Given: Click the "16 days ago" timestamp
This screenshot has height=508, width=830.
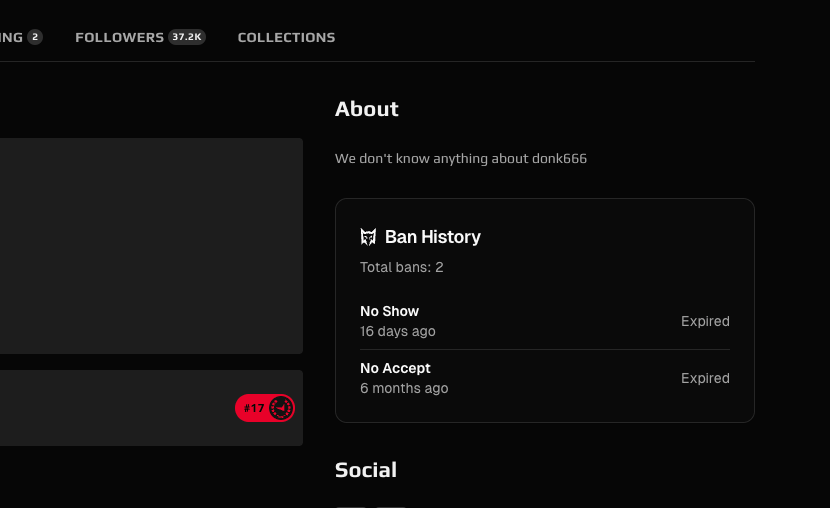Looking at the screenshot, I should pyautogui.click(x=397, y=331).
